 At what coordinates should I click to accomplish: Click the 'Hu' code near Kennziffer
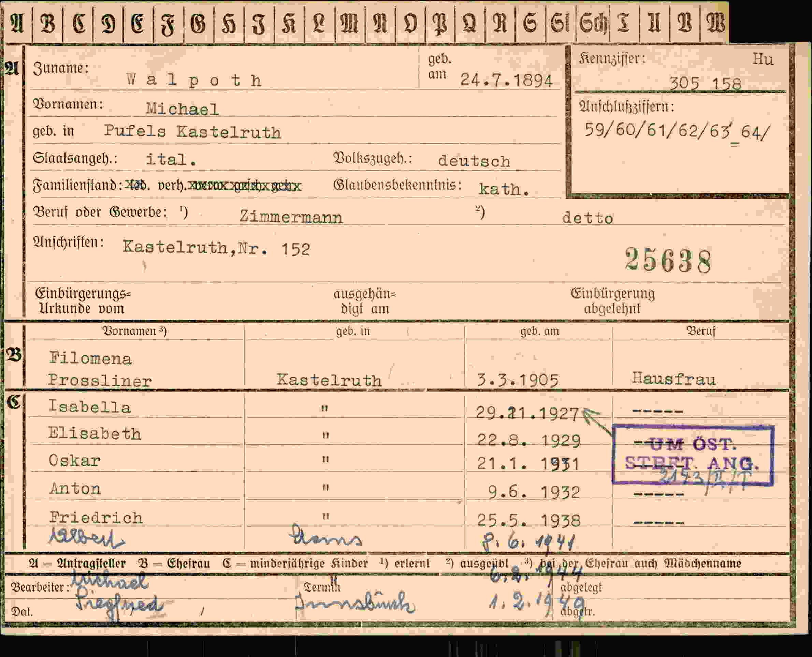tap(763, 59)
